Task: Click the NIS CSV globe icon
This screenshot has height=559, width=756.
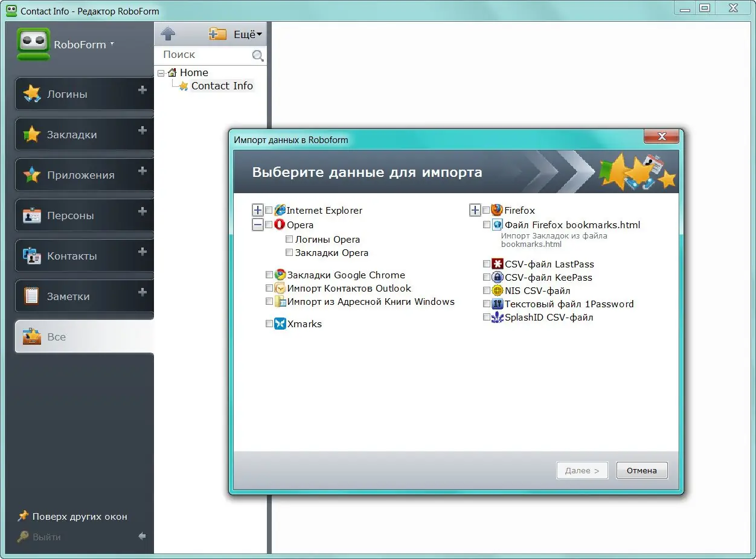Action: pyautogui.click(x=498, y=290)
